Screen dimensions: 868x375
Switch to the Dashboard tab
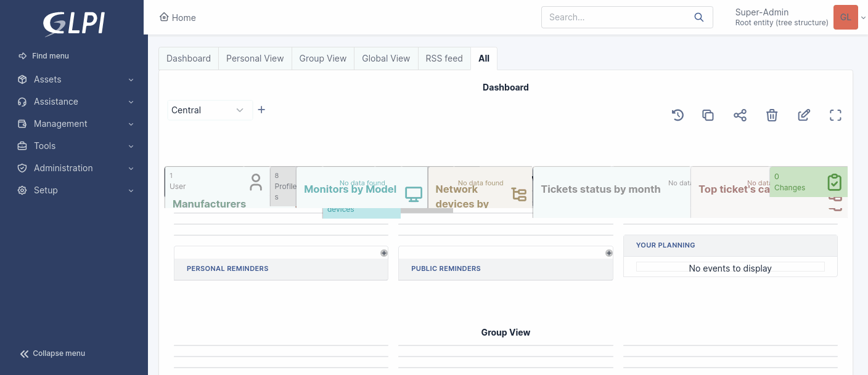click(x=189, y=58)
